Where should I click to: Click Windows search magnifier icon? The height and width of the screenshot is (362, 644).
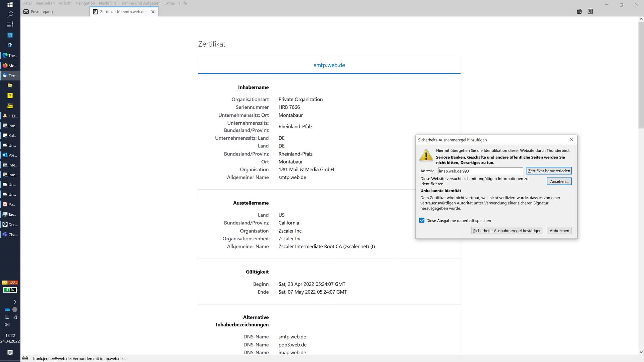pos(10,14)
